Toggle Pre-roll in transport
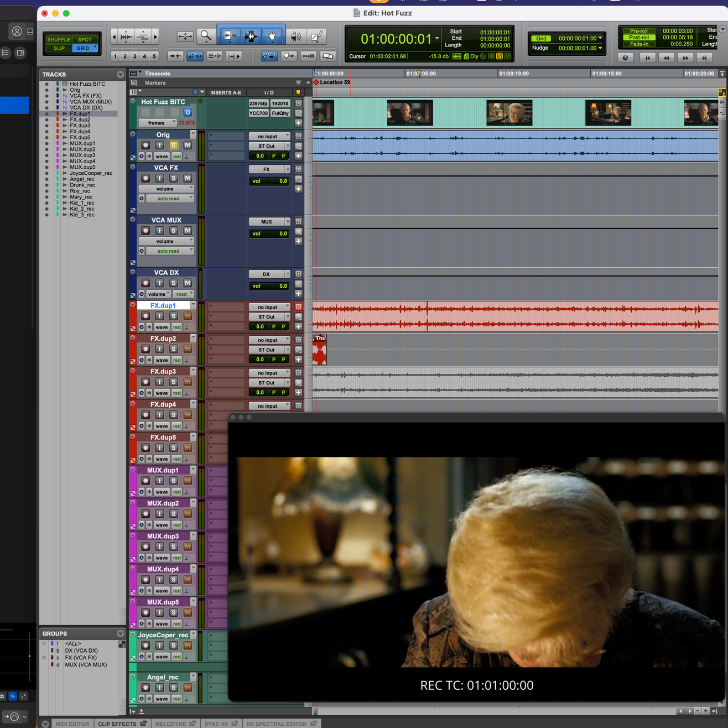The image size is (728, 728). click(x=638, y=31)
